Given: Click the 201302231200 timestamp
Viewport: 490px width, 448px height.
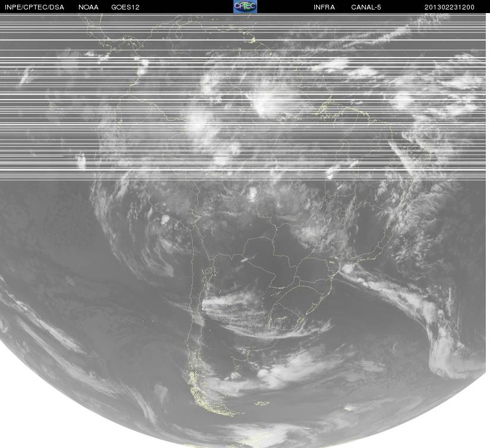Looking at the screenshot, I should point(450,7).
